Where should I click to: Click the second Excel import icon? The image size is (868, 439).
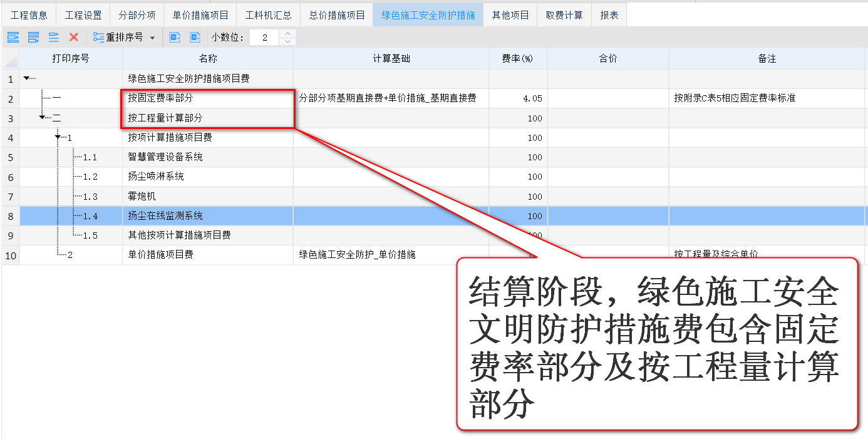pos(195,37)
